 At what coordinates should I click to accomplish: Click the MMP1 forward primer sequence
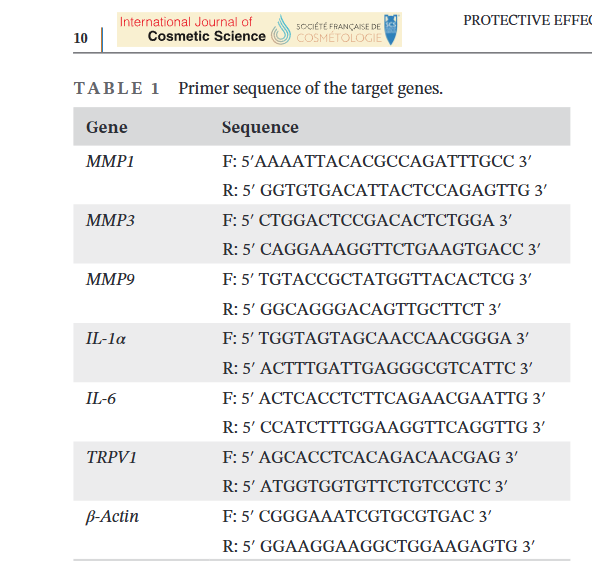[377, 161]
